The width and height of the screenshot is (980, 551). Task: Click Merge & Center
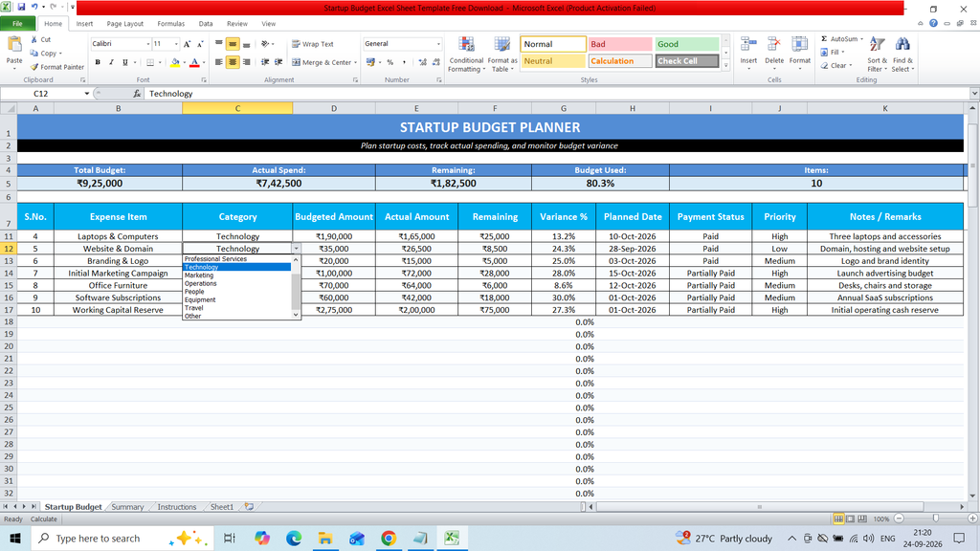[321, 62]
